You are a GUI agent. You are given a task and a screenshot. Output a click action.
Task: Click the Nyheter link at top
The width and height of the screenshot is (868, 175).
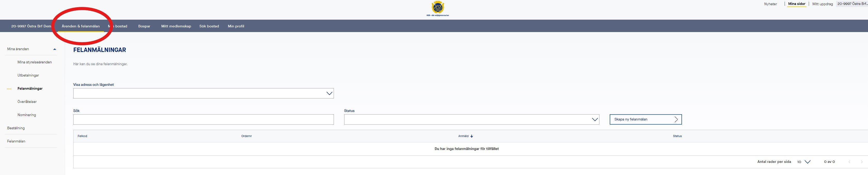point(770,4)
